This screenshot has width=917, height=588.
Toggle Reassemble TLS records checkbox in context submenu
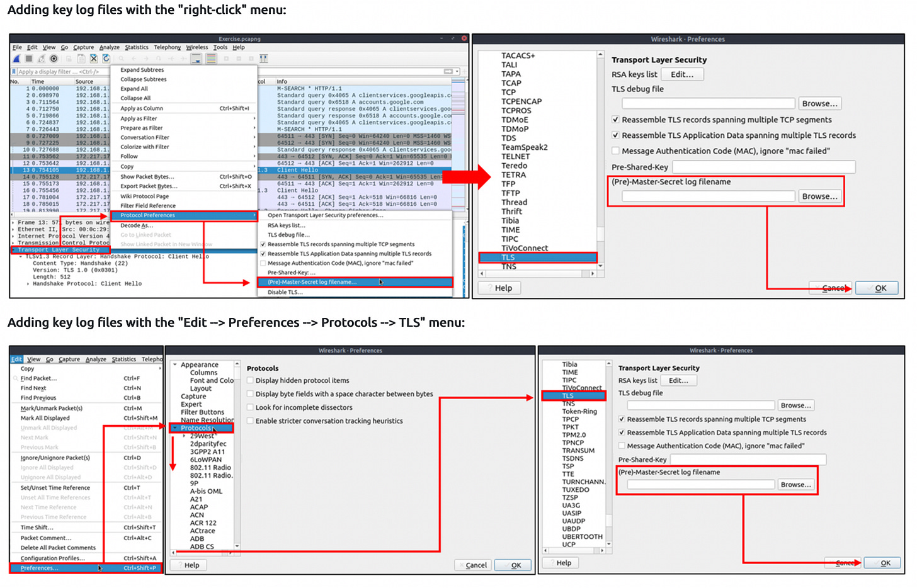coord(263,244)
